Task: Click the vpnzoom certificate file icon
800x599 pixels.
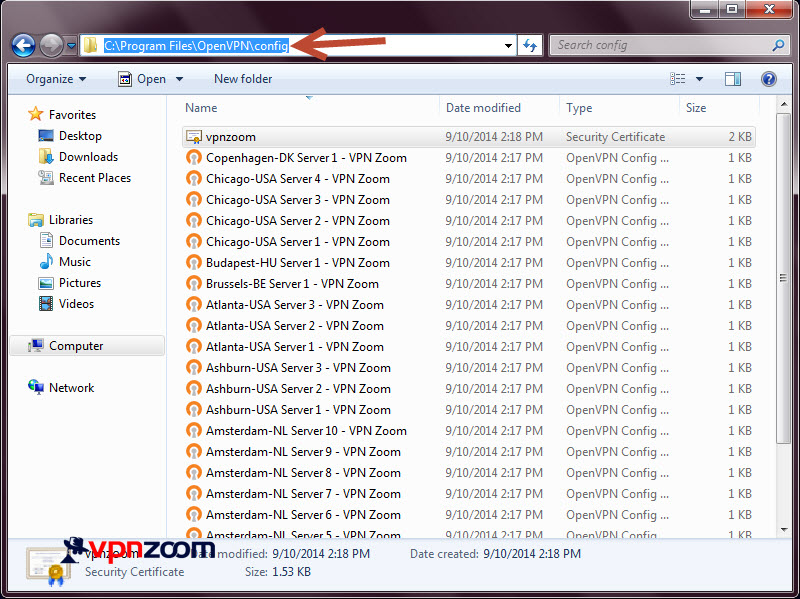Action: coord(193,137)
